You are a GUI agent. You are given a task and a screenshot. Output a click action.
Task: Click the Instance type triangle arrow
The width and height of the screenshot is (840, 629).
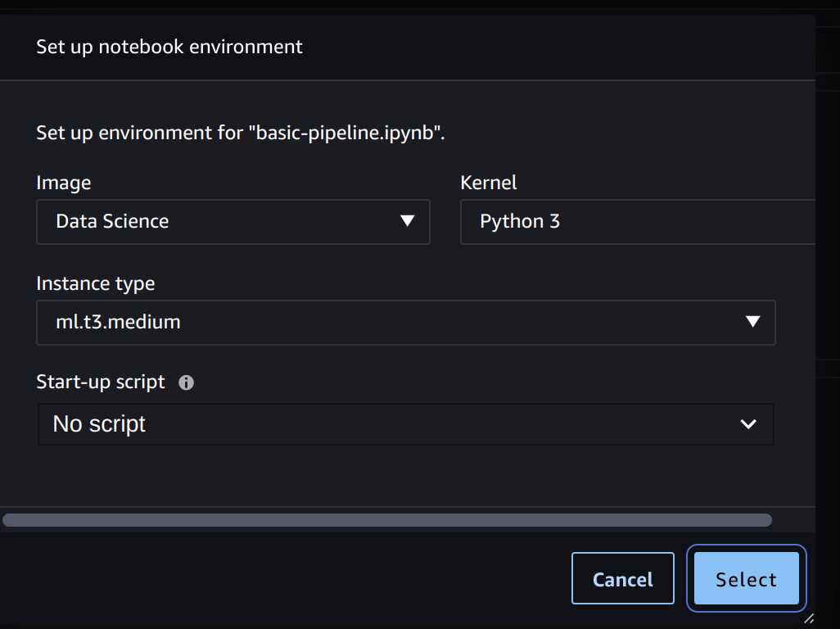point(753,322)
